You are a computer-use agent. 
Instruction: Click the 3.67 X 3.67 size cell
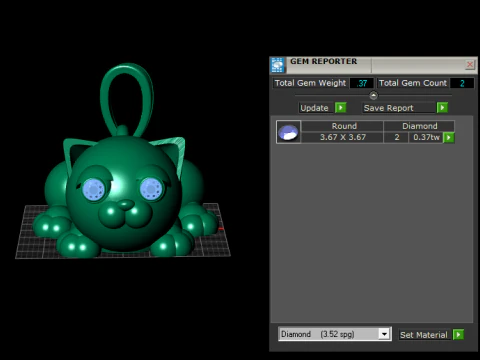pos(342,137)
